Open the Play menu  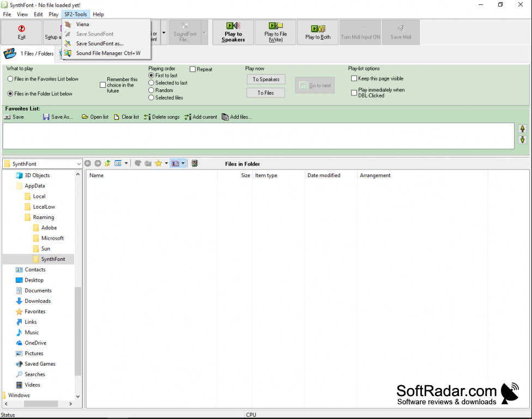click(x=53, y=14)
